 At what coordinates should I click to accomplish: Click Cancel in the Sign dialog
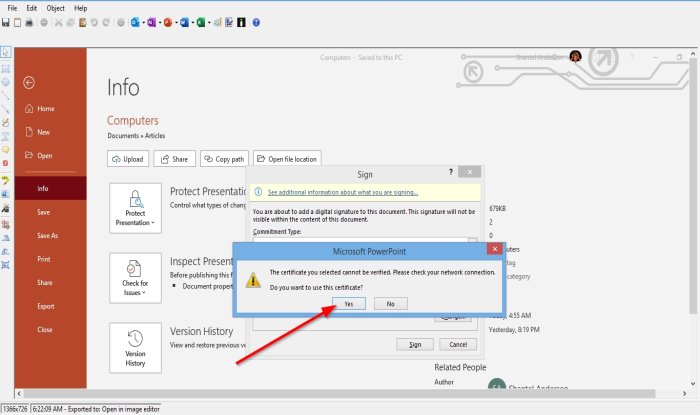(458, 344)
